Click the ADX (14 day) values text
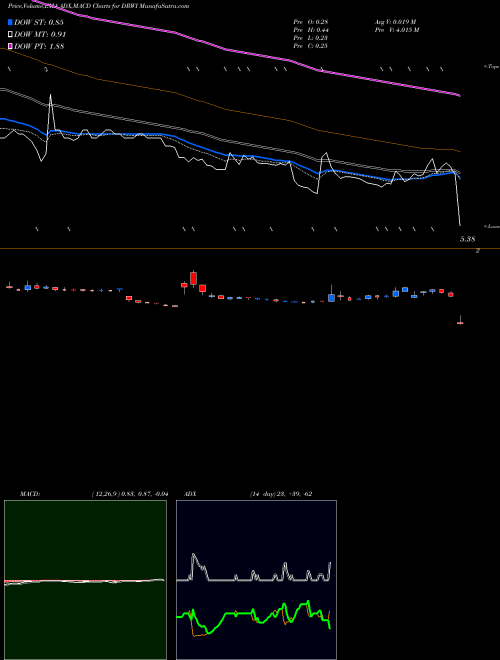 coord(280,494)
